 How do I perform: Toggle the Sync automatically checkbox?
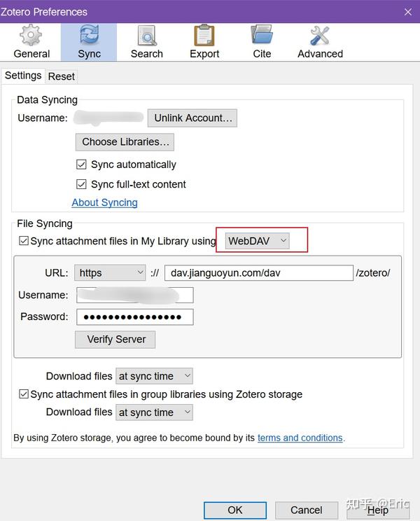(x=81, y=165)
